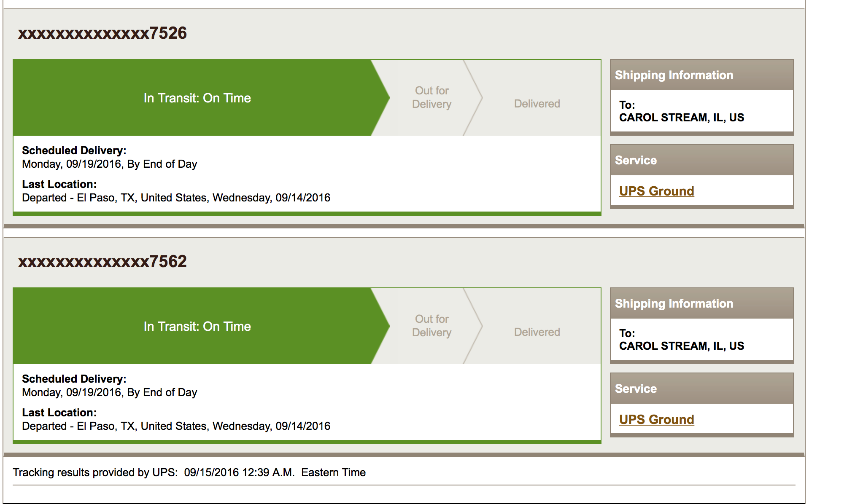The image size is (863, 504).
Task: Click Scheduled Delivery date of first package
Action: tap(109, 164)
